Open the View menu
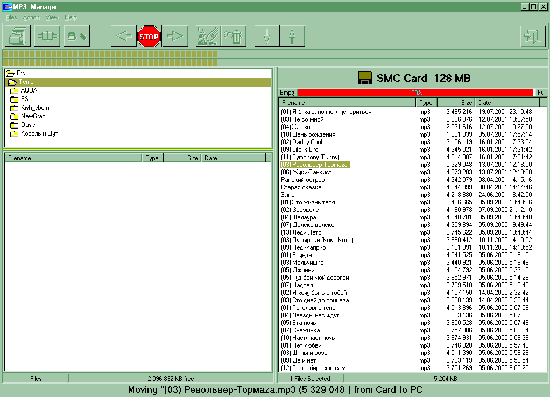The height and width of the screenshot is (397, 550). (52, 18)
